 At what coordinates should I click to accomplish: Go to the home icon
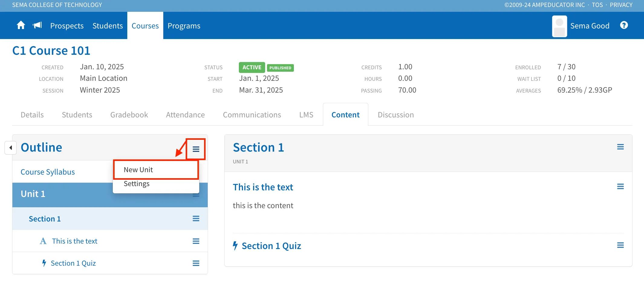[x=21, y=25]
